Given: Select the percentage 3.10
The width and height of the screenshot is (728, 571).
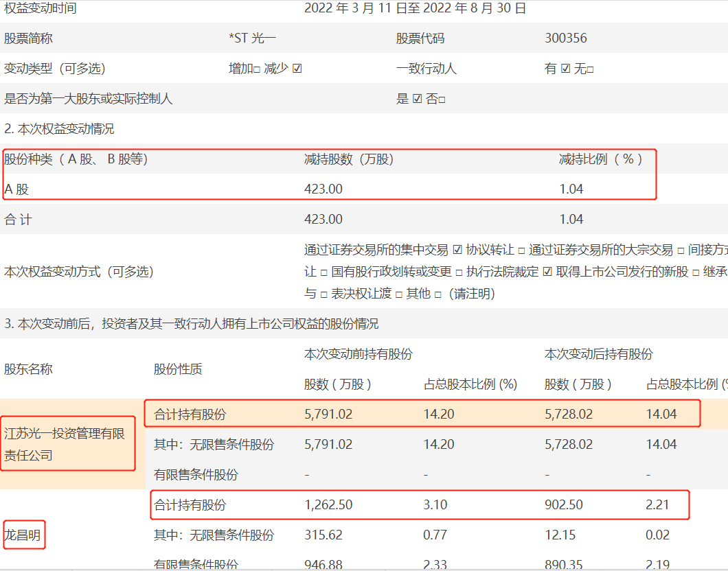Looking at the screenshot, I should point(435,504).
